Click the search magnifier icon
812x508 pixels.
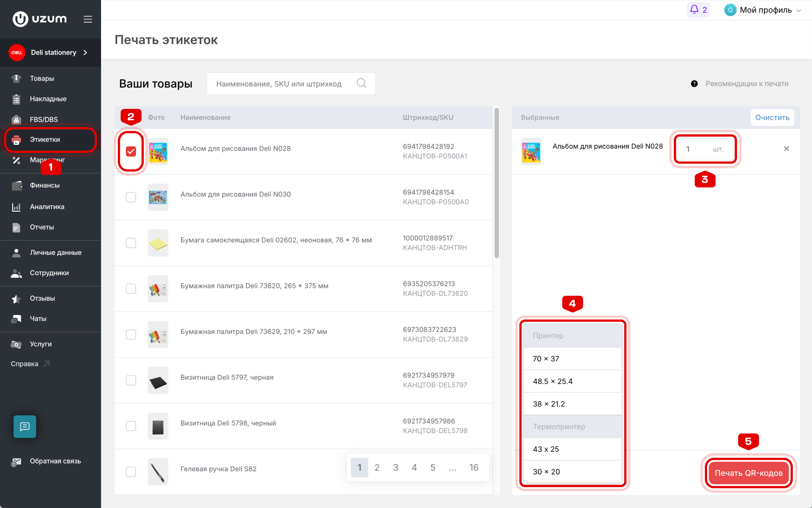tap(361, 83)
